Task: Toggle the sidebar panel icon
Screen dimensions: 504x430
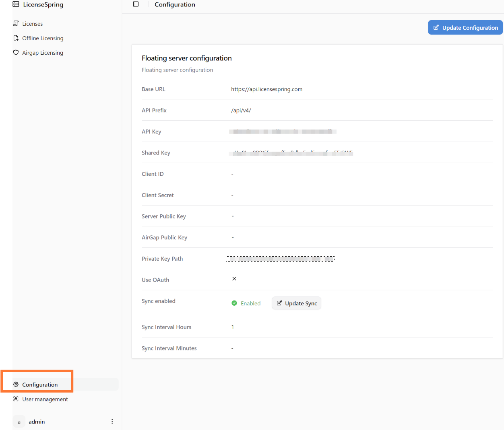Action: click(x=136, y=4)
